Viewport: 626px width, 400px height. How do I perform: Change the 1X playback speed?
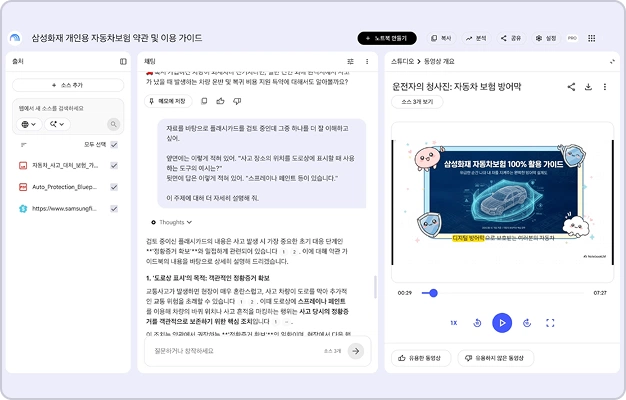point(454,323)
